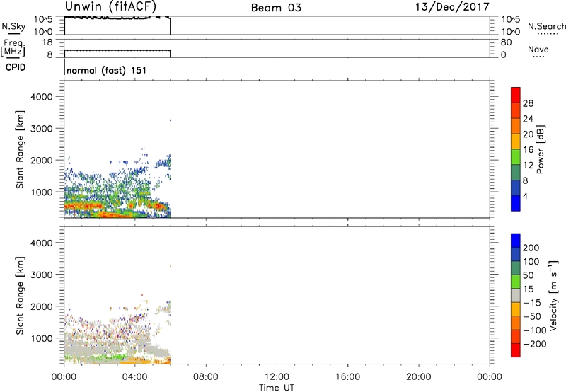Click the 'CPID' label

16,67
